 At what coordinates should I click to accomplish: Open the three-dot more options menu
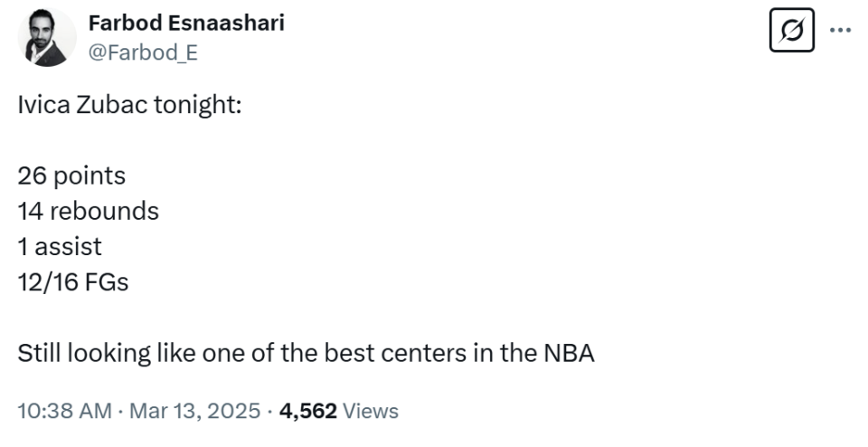coord(840,31)
